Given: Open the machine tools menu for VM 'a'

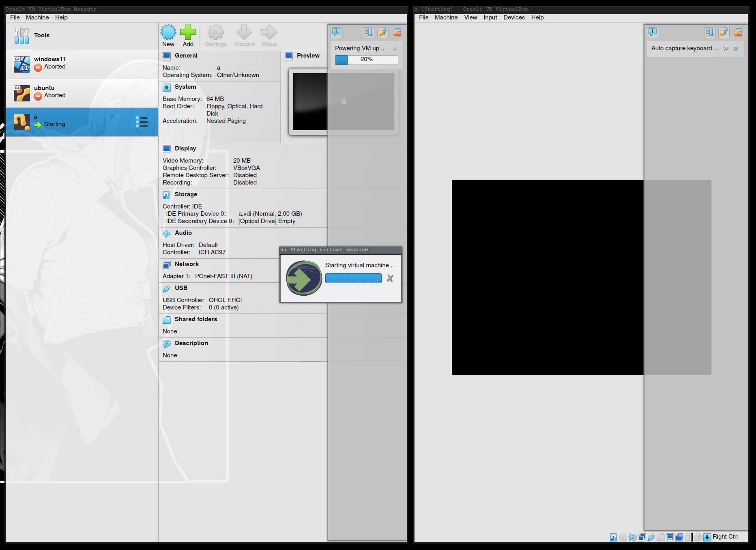Looking at the screenshot, I should coord(142,122).
